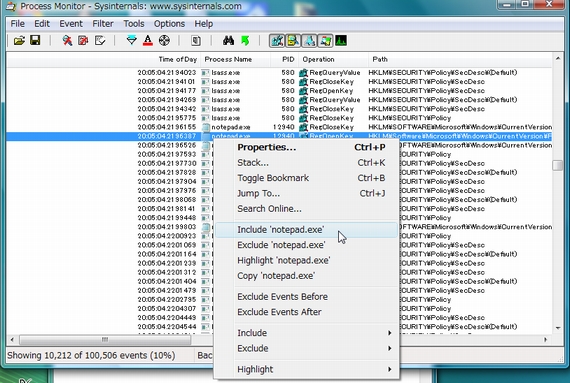Click the Save floppy disk icon

pos(35,40)
